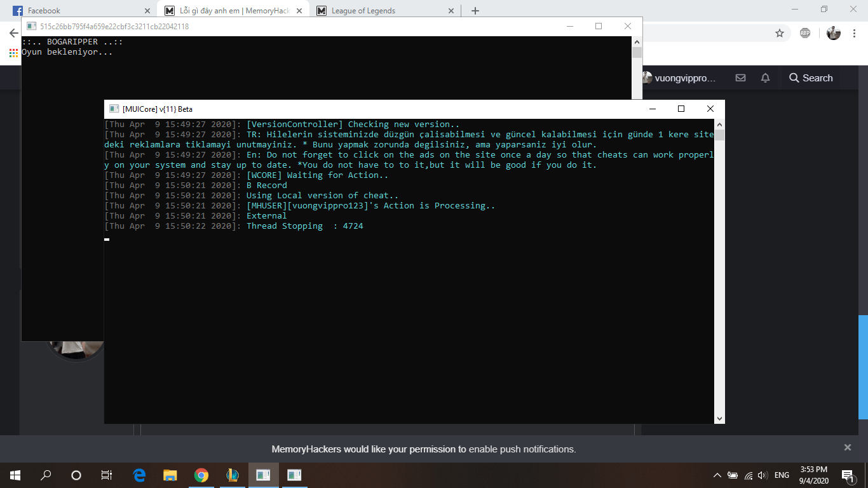The height and width of the screenshot is (488, 868).
Task: Click the '[VersionController] Checking new version..' line
Action: 353,125
